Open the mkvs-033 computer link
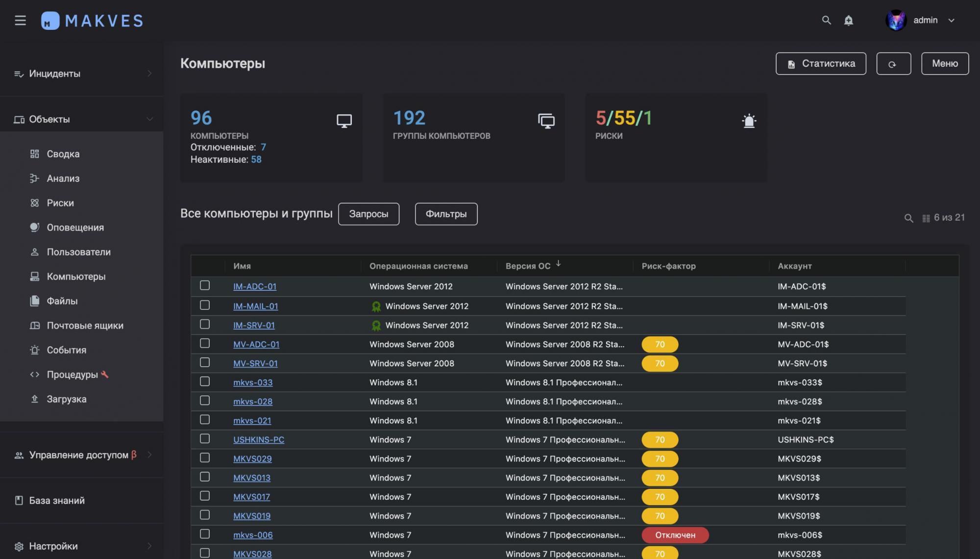The height and width of the screenshot is (559, 980). coord(253,382)
